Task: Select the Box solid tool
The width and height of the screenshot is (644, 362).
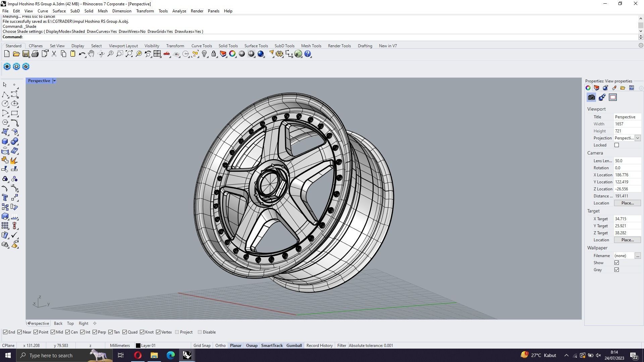Action: (5, 141)
